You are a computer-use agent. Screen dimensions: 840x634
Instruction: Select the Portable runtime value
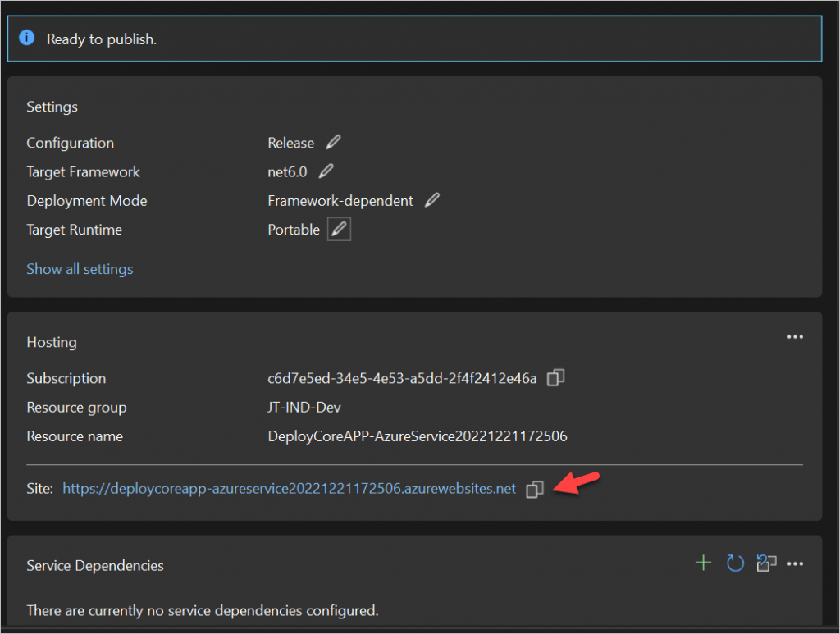[294, 230]
